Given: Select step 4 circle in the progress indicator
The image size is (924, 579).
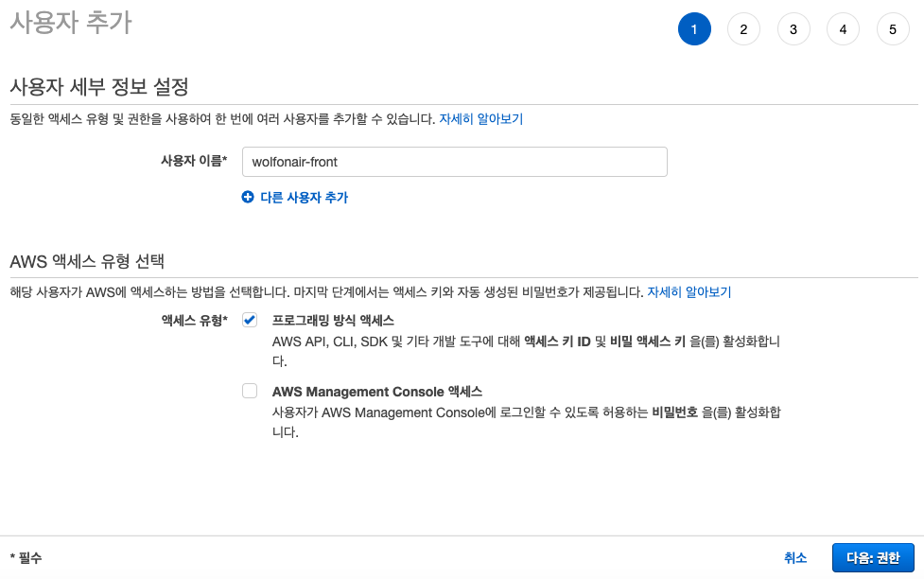Looking at the screenshot, I should [x=843, y=28].
